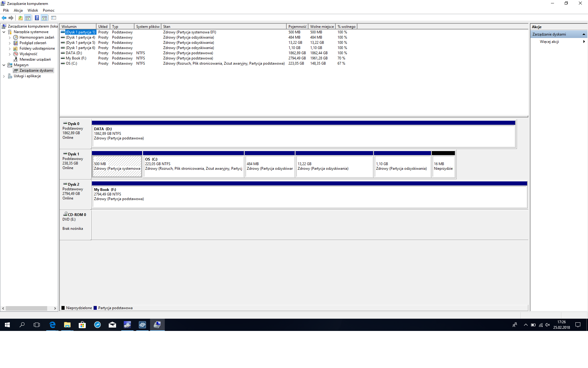Select Zarządzanie komputerem root tree item
The width and height of the screenshot is (588, 368).
[x=30, y=26]
